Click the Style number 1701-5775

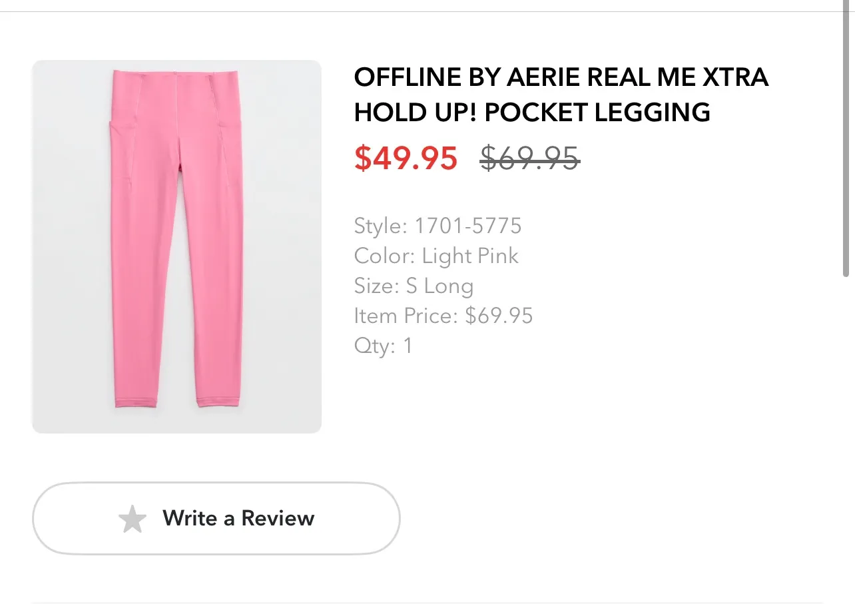[437, 226]
